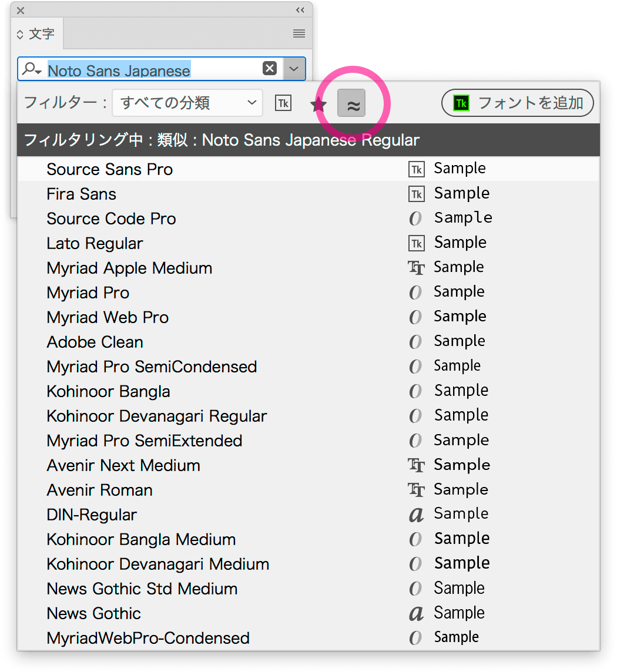
Task: Click OpenType icon for Myriad Pro row
Action: [x=415, y=293]
